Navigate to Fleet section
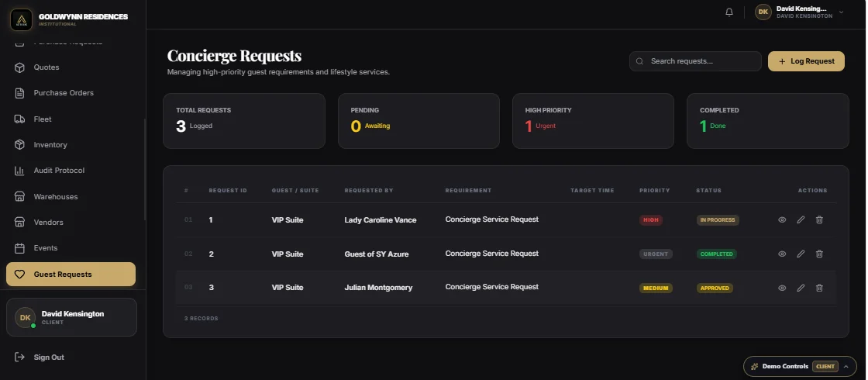 (x=71, y=119)
